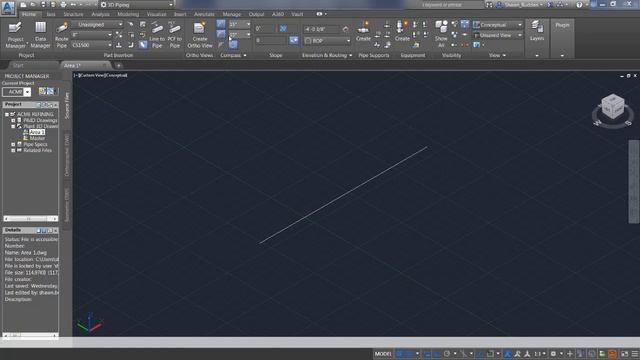Image resolution: width=640 pixels, height=360 pixels.
Task: Click the Save icon in quick access toolbar
Action: pyautogui.click(x=43, y=4)
